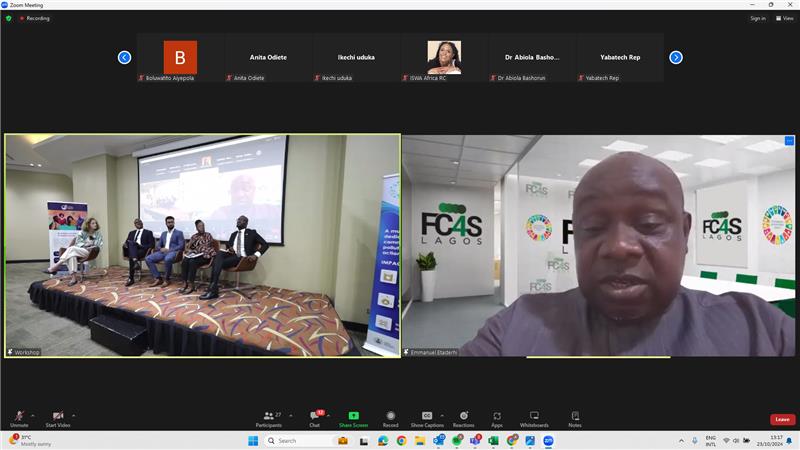
Task: Turn on Show Captions
Action: (x=427, y=419)
